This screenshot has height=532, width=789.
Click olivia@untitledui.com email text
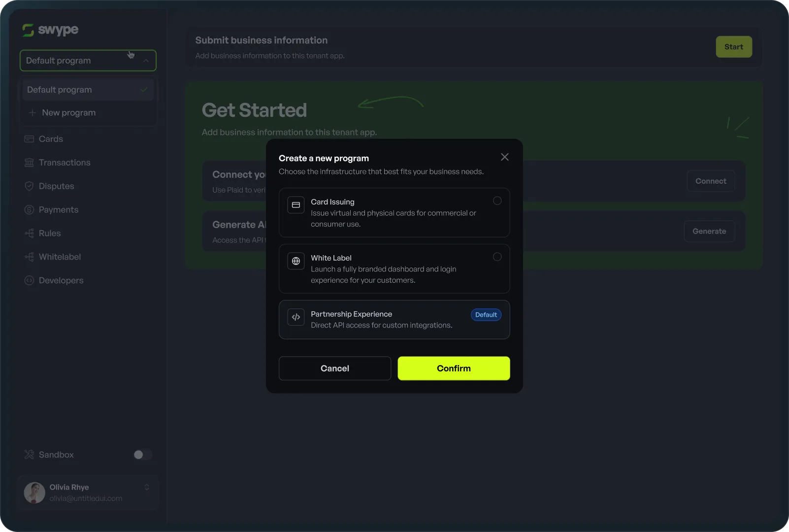coord(86,499)
